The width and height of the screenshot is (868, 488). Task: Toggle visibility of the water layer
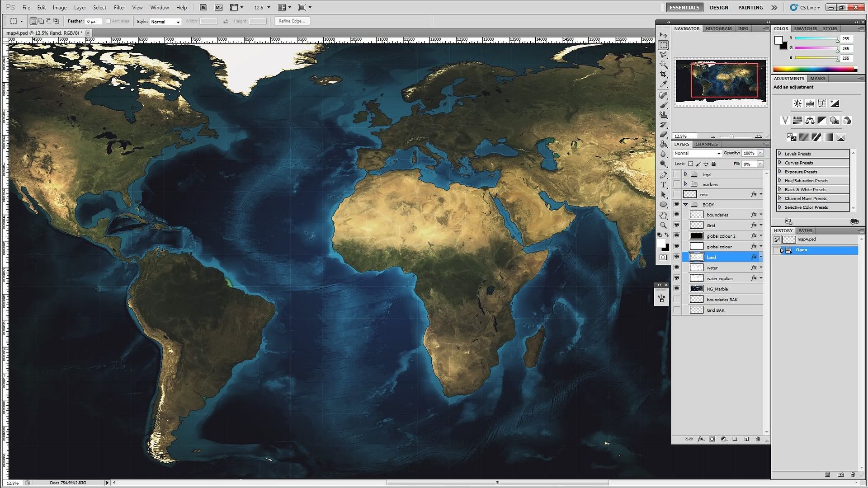click(x=677, y=267)
